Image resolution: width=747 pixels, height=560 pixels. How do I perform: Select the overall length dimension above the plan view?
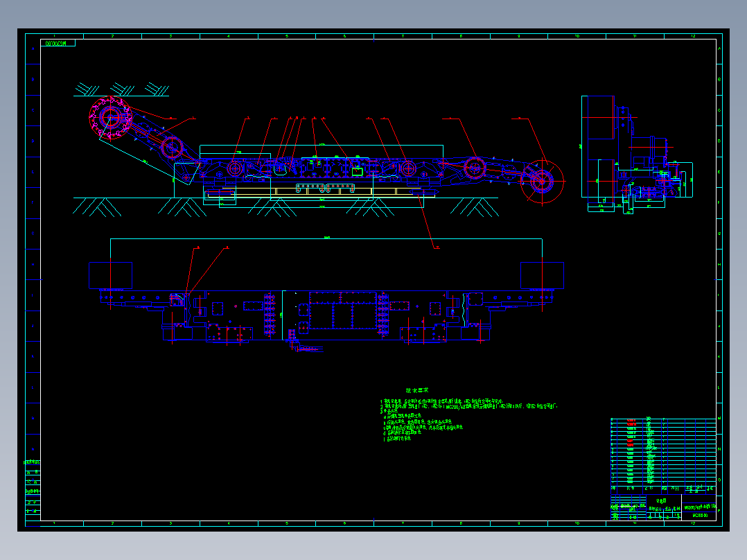pyautogui.click(x=326, y=238)
